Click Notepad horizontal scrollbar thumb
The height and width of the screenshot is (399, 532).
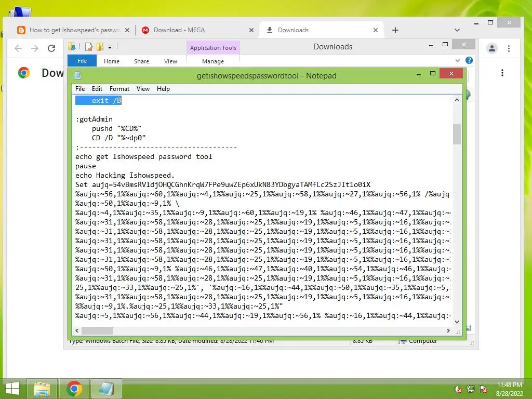point(97,330)
